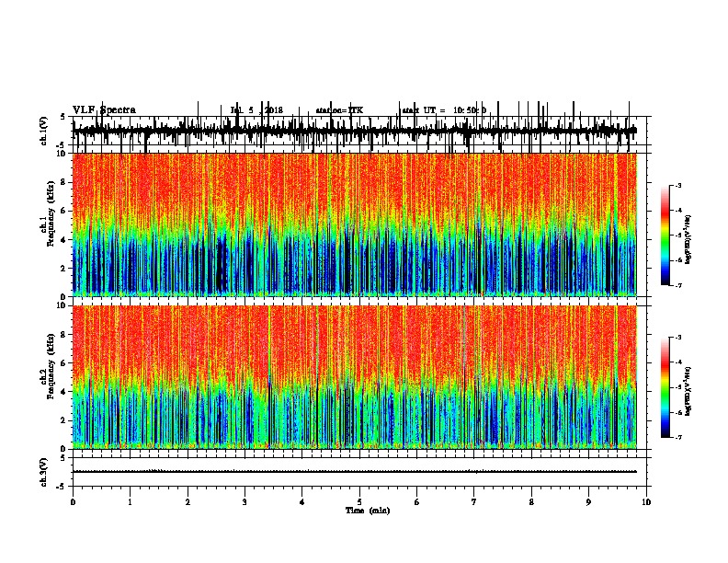Click the "ch.3(V)" axis label

pyautogui.click(x=44, y=472)
